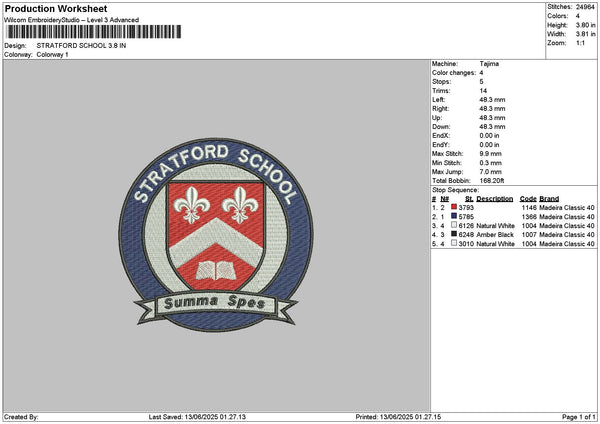600x424 pixels.
Task: Click code 1007 in the Amber Black row
Action: pyautogui.click(x=529, y=235)
